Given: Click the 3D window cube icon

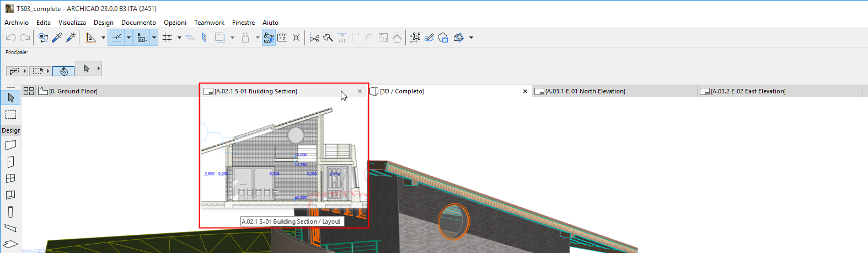Looking at the screenshot, I should (x=458, y=38).
